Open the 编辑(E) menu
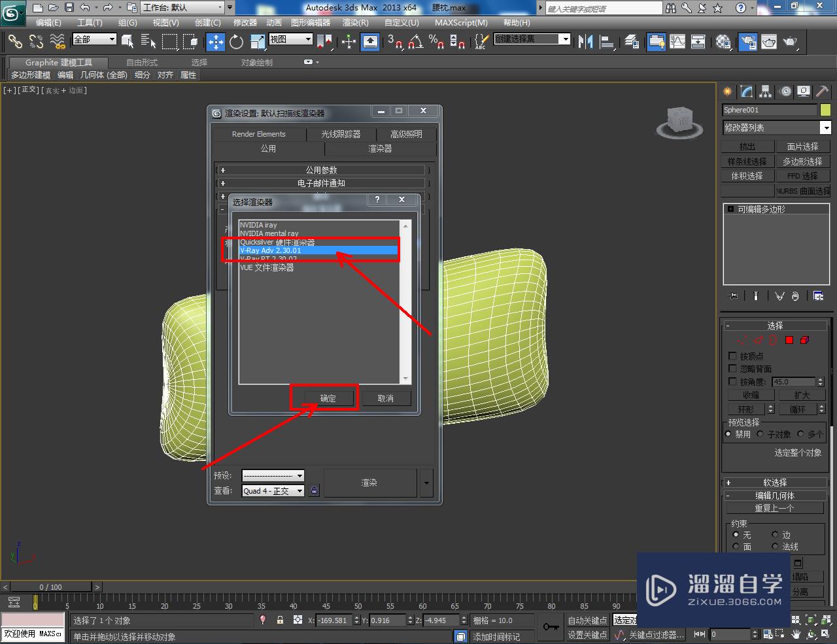This screenshot has height=644, width=837. (48, 22)
